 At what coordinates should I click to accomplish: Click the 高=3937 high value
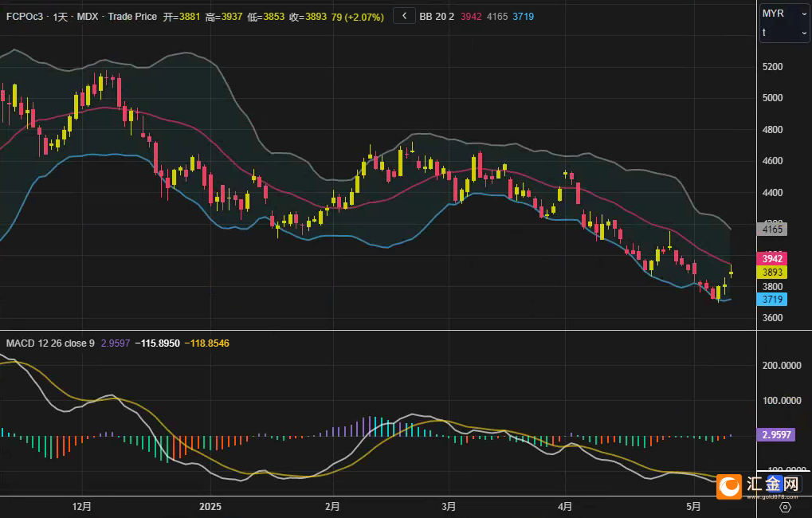click(x=224, y=17)
